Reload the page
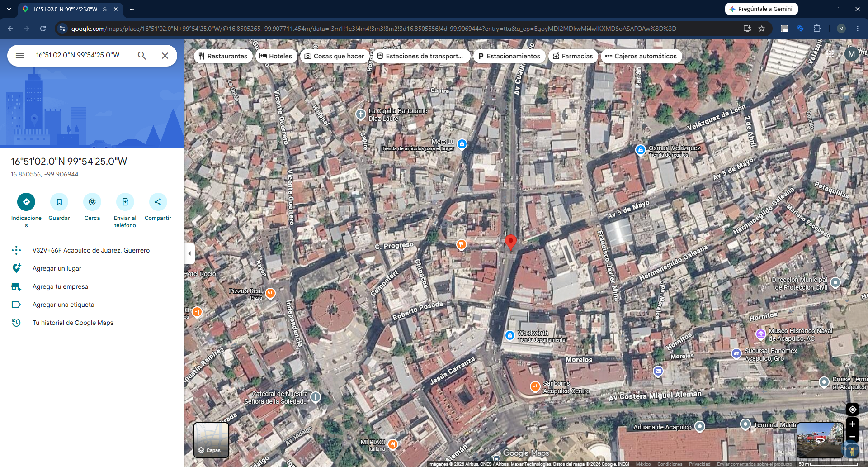Screen dimensions: 868x467 pos(43,29)
